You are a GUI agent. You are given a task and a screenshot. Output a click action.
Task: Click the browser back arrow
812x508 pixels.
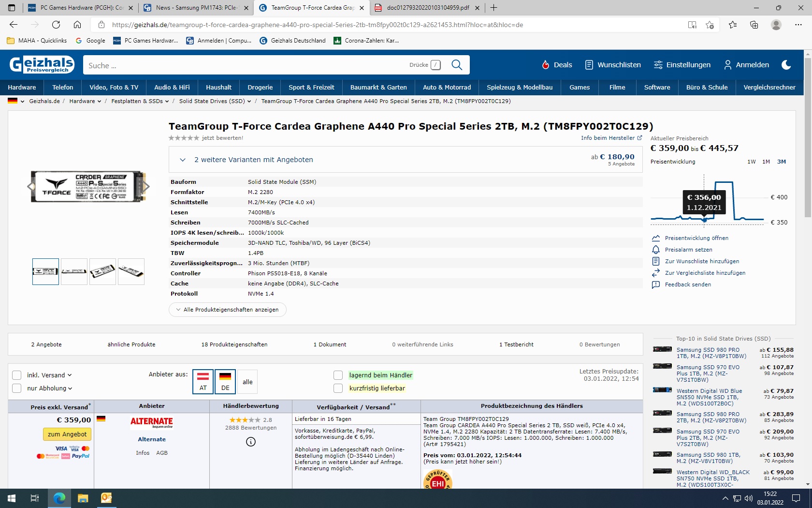coord(14,25)
